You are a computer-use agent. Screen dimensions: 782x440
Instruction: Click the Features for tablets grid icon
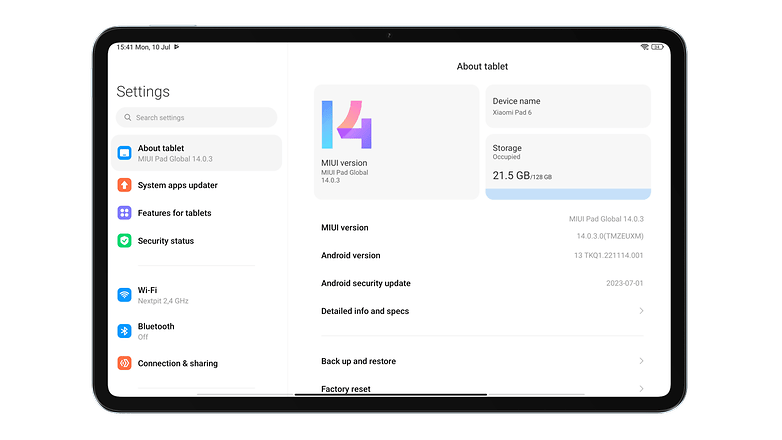124,213
